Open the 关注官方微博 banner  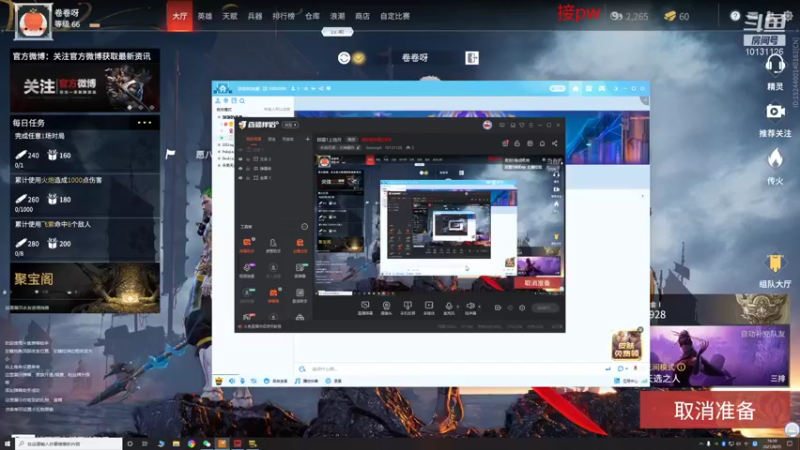(x=85, y=87)
